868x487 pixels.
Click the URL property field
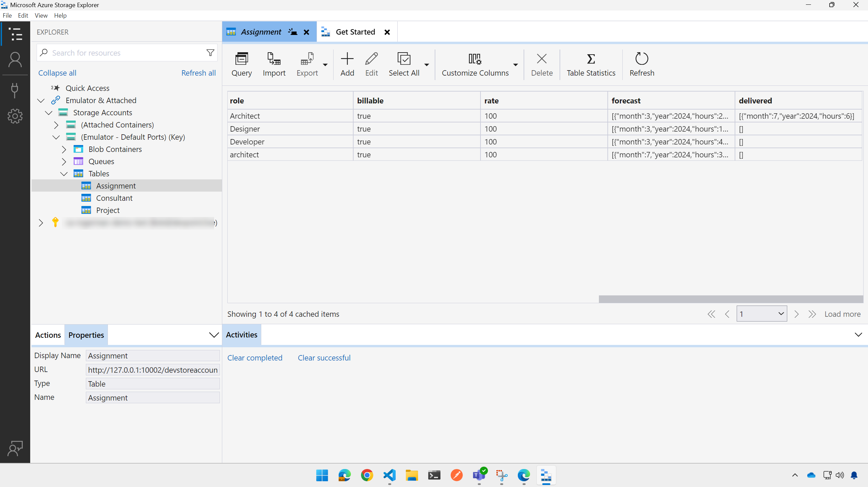(x=153, y=370)
